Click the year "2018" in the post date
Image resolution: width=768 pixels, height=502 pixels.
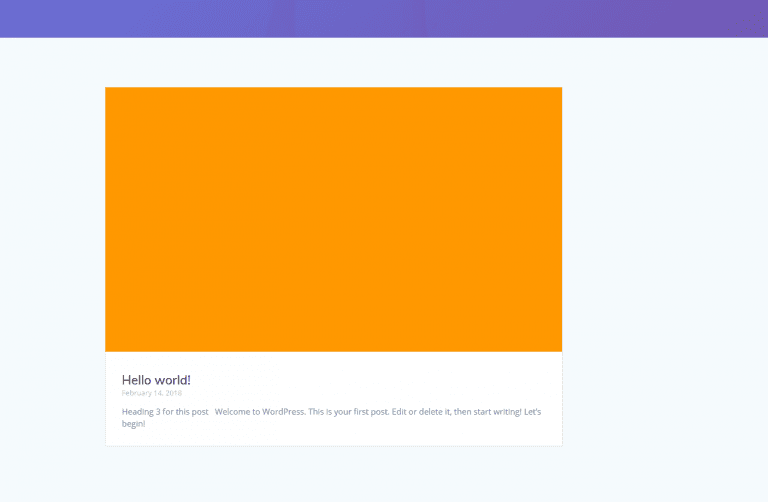tap(174, 393)
